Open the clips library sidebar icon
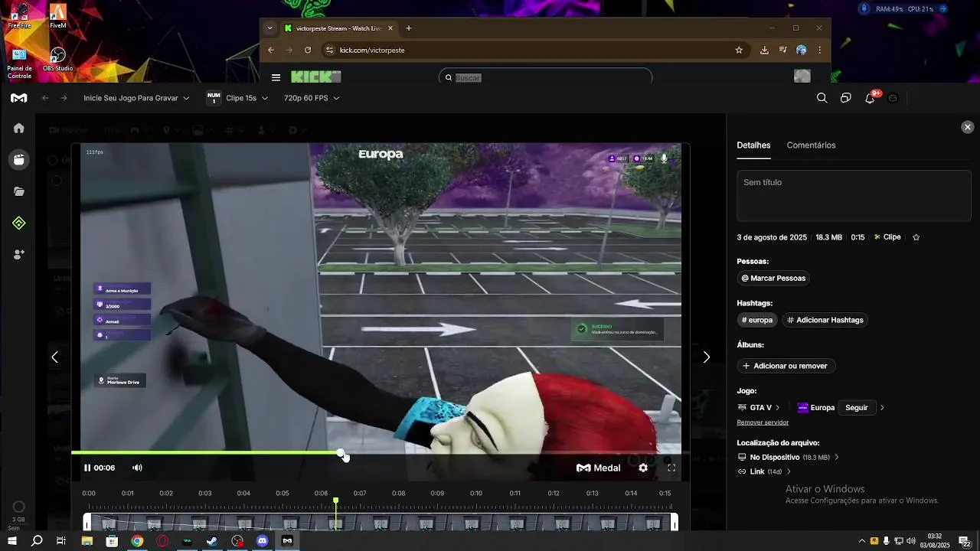Screen dimensions: 980x551 tap(19, 160)
